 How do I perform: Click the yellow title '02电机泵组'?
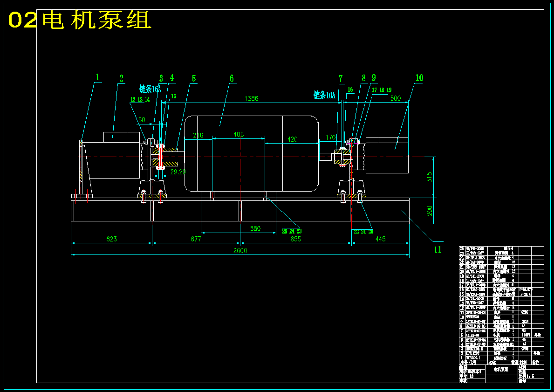[x=80, y=20]
